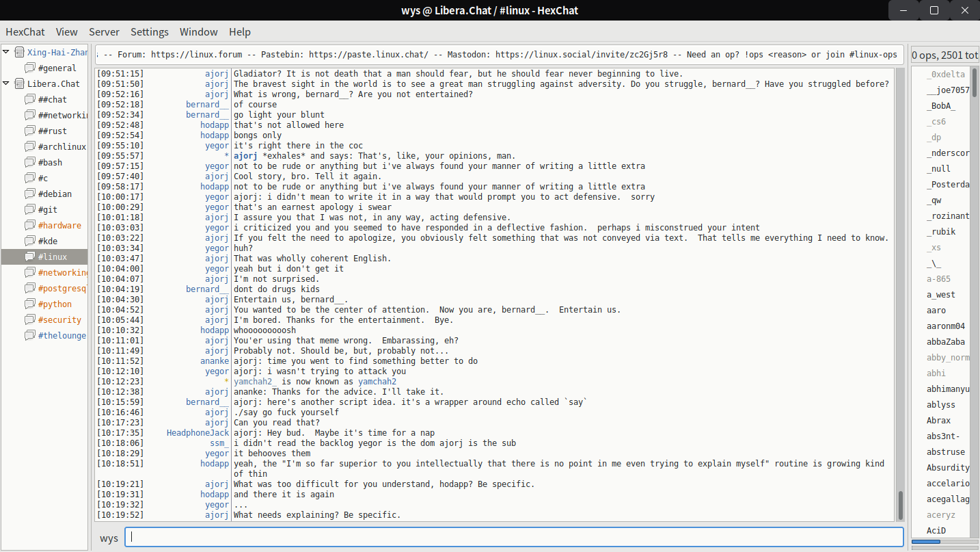
Task: Click the wys nickname button
Action: [109, 538]
